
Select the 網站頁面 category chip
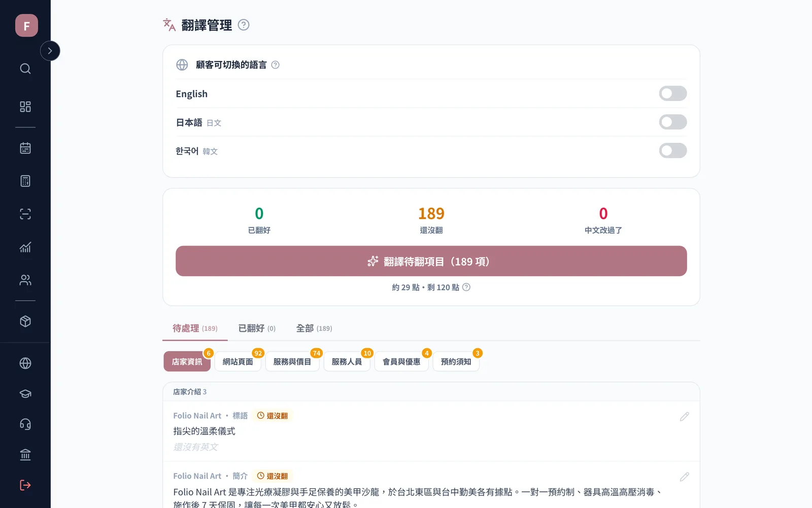[x=238, y=362]
